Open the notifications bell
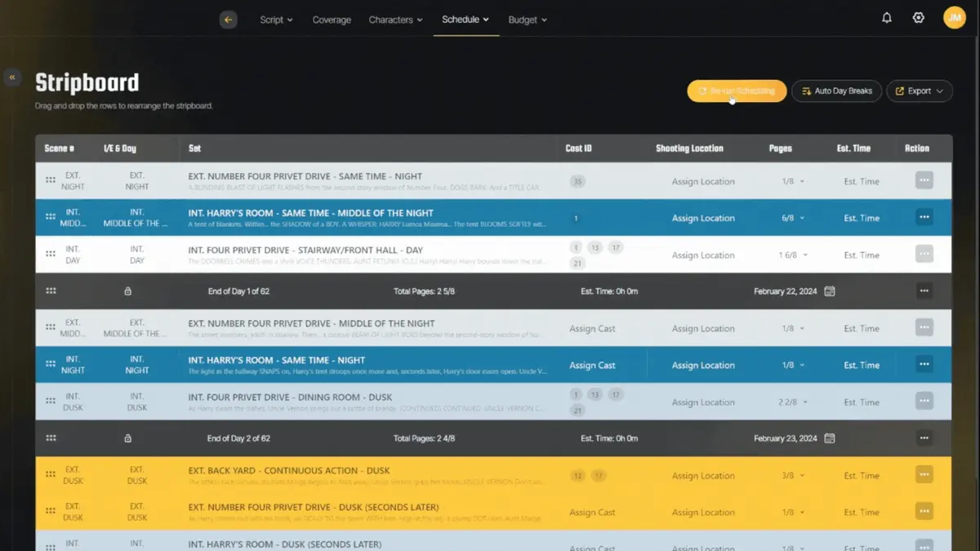This screenshot has width=980, height=551. coord(887,18)
